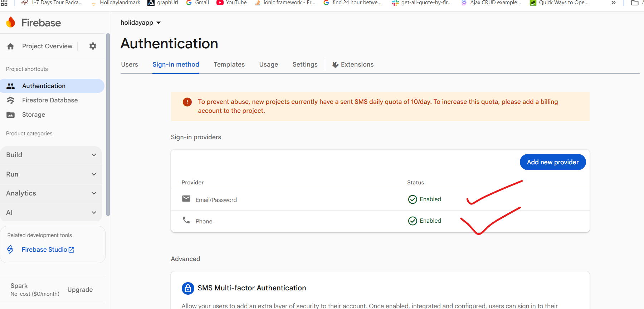Upgrade the Spark plan
This screenshot has height=309, width=644.
click(80, 290)
